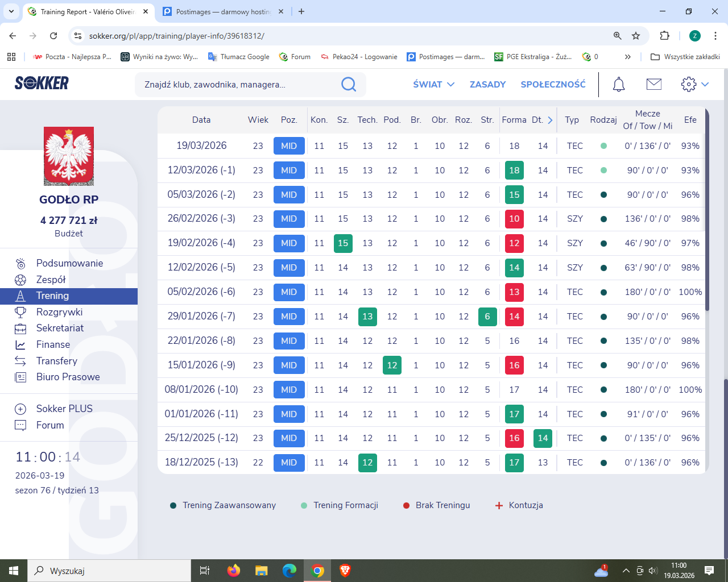Open Rozgrywki in the sidebar
This screenshot has height=582, width=728.
coord(59,312)
